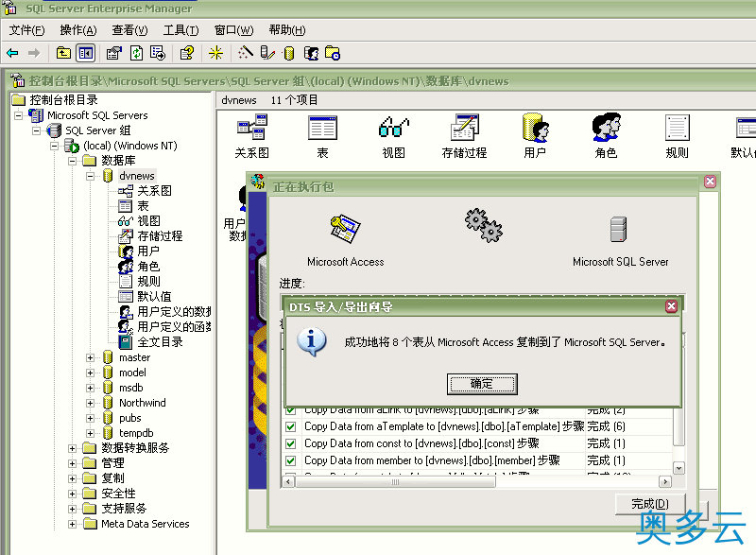Click the Up one level toolbar icon

click(x=63, y=53)
